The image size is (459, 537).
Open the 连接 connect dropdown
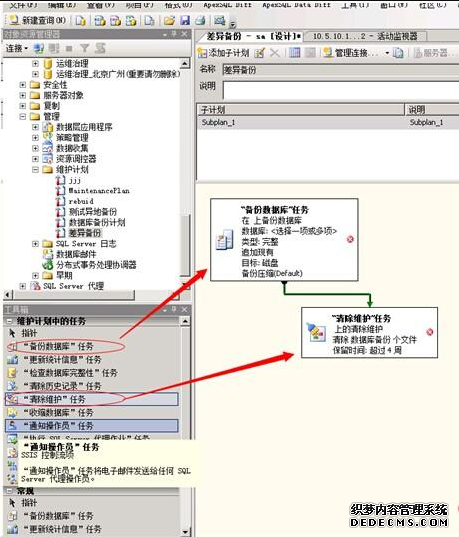point(16,48)
